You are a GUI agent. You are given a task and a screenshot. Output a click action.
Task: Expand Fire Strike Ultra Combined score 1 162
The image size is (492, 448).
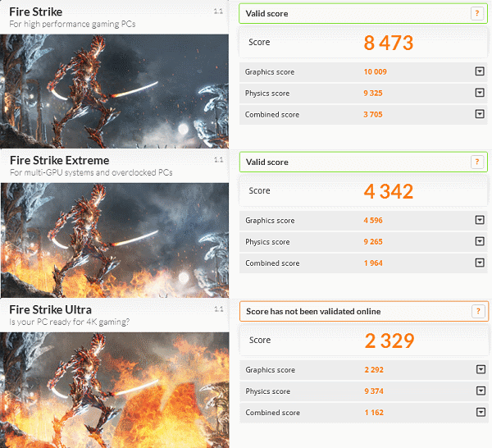coord(481,412)
